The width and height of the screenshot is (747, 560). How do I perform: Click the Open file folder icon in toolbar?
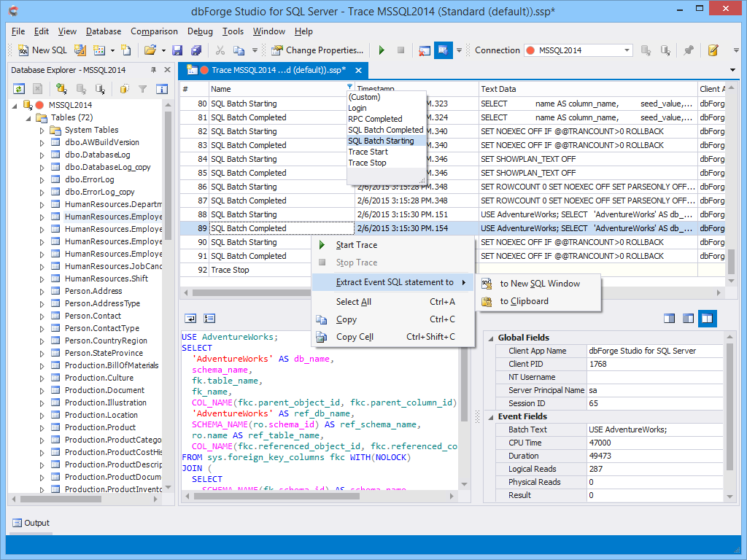[x=150, y=50]
